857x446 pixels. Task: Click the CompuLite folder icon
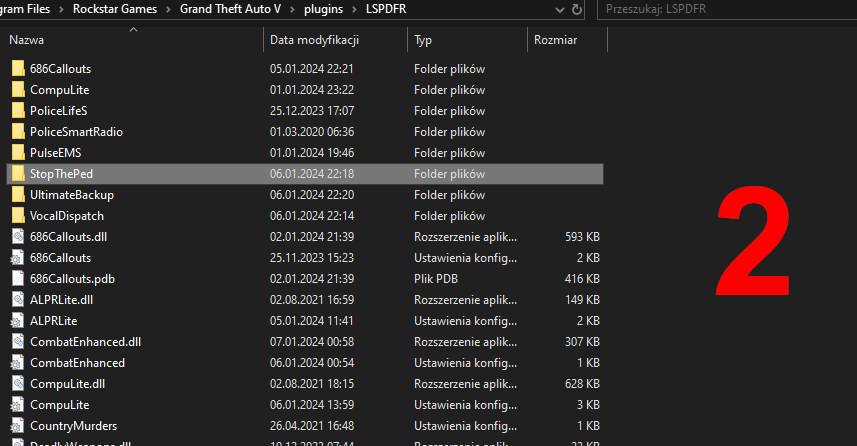(x=18, y=90)
